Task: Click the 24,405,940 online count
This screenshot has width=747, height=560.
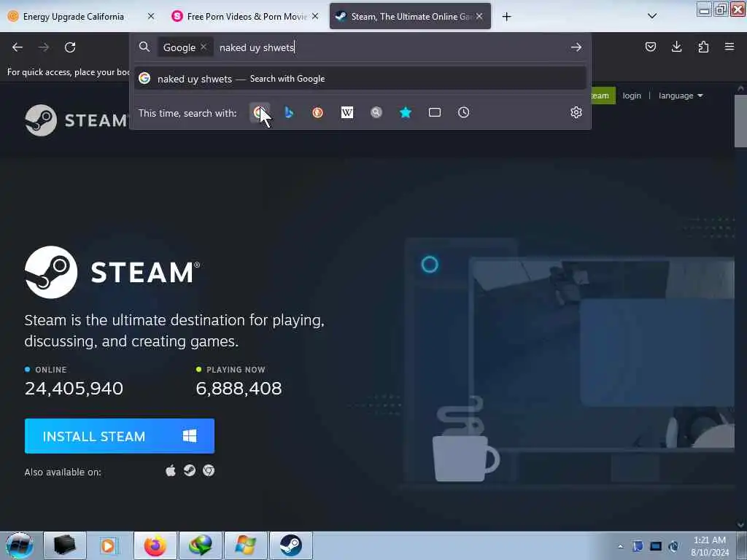Action: [74, 389]
